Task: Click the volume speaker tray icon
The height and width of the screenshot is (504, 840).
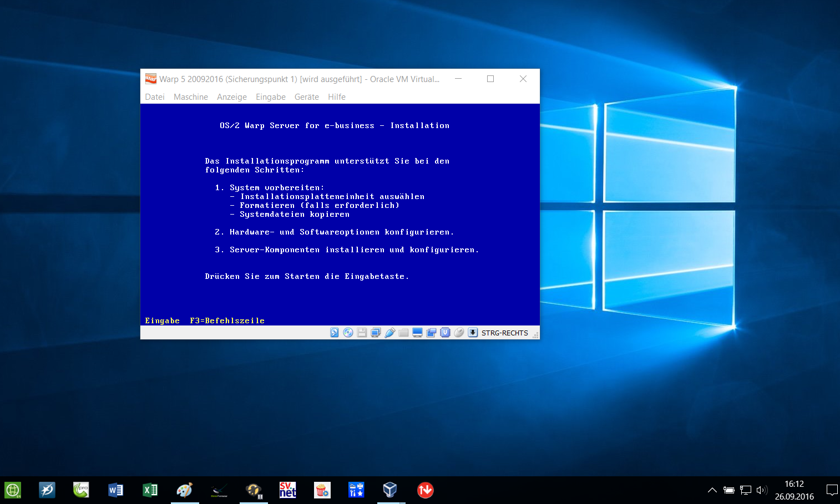Action: pos(762,490)
